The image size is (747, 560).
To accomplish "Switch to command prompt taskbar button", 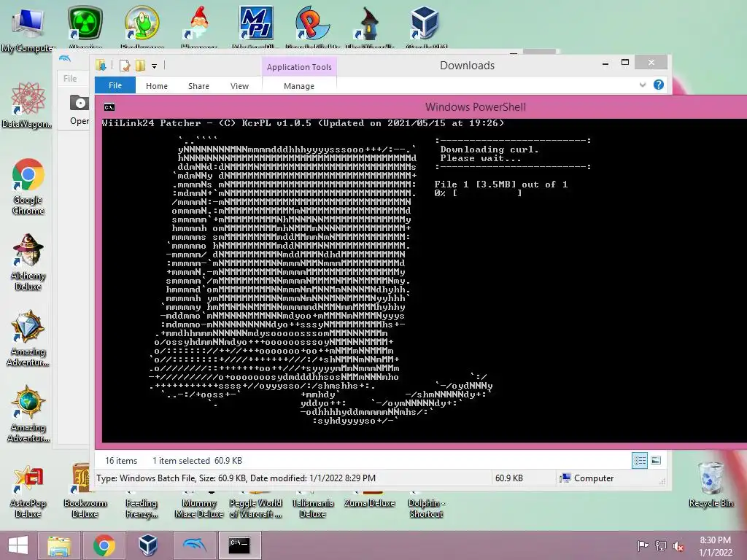I will 239,545.
